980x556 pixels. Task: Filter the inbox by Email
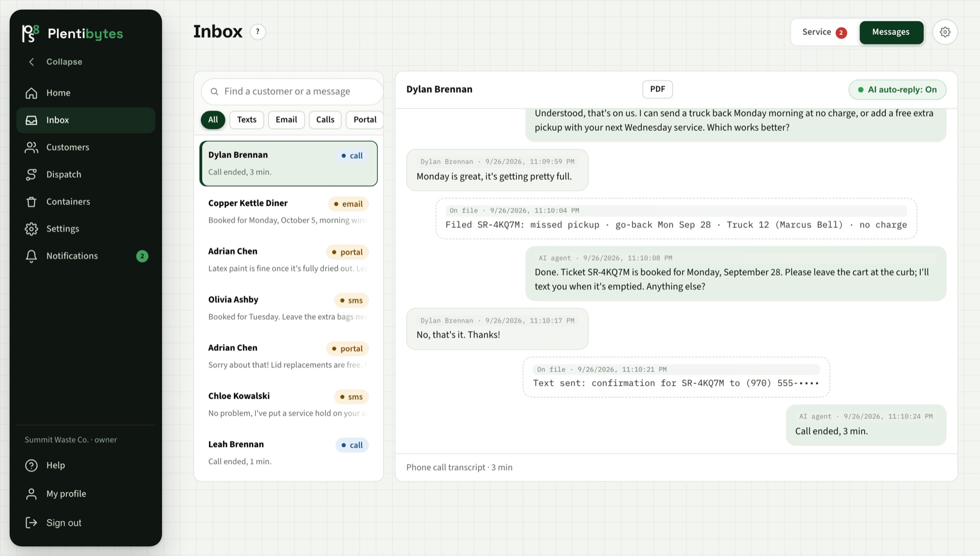tap(286, 120)
